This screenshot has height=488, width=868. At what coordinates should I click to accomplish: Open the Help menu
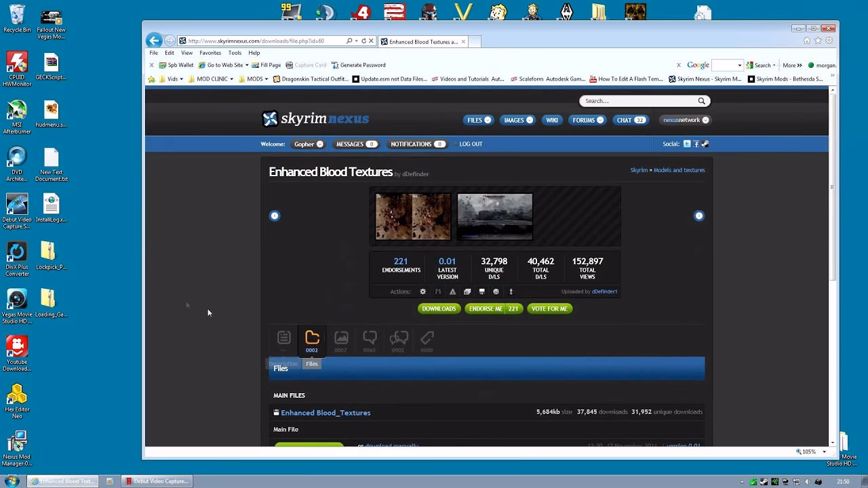[x=254, y=53]
